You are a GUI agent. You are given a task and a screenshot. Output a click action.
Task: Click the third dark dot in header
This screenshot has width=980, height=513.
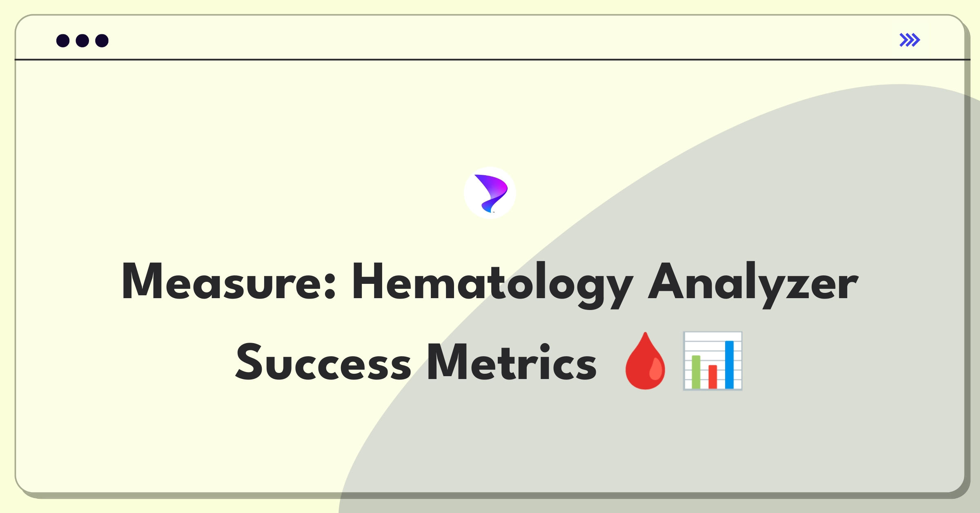(x=102, y=40)
